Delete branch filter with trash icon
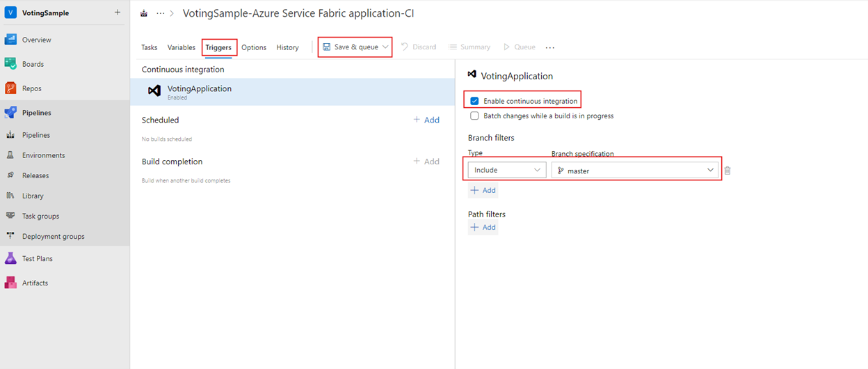 coord(728,171)
